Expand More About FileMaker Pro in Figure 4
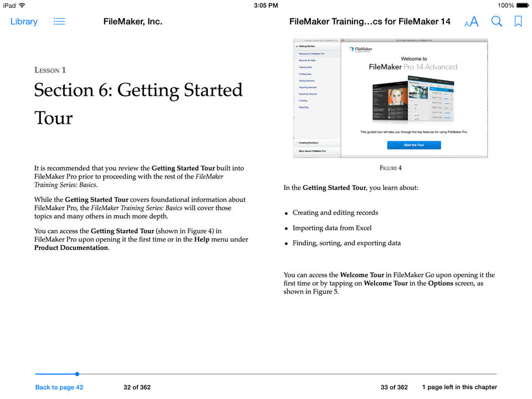The height and width of the screenshot is (399, 532). (x=312, y=151)
